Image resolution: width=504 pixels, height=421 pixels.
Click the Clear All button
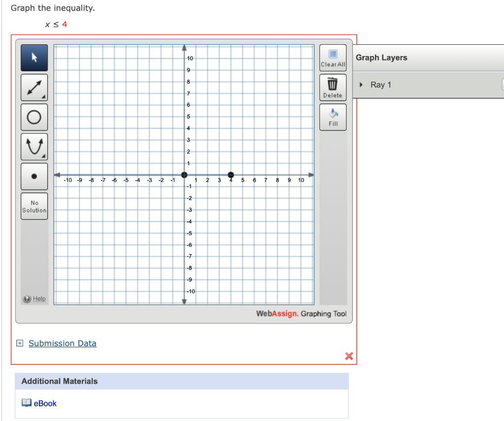pyautogui.click(x=333, y=58)
